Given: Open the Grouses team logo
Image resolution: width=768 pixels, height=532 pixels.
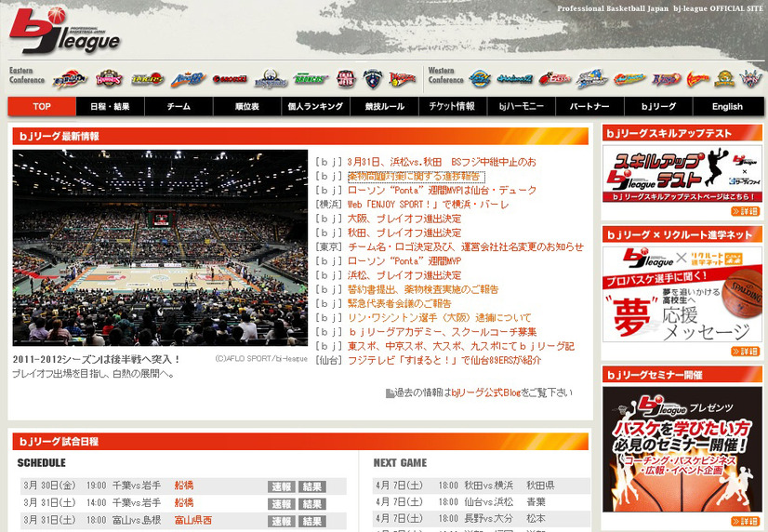Looking at the screenshot, I should [x=230, y=79].
